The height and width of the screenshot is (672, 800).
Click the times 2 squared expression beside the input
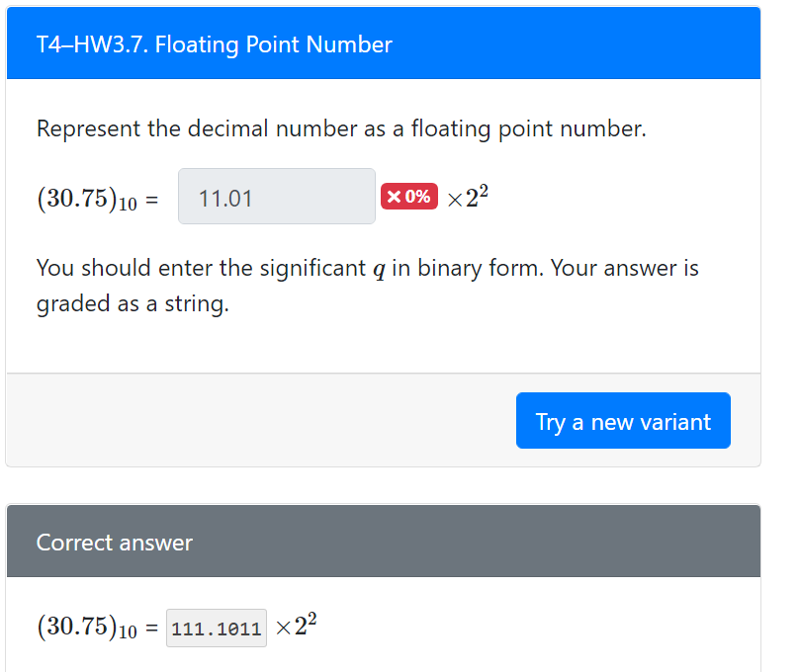[468, 197]
